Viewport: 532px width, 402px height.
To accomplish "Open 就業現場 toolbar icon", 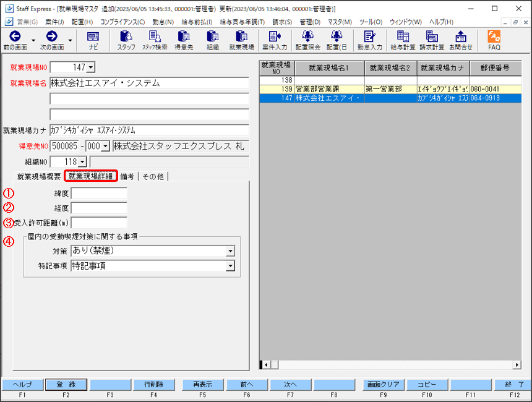I will [242, 40].
